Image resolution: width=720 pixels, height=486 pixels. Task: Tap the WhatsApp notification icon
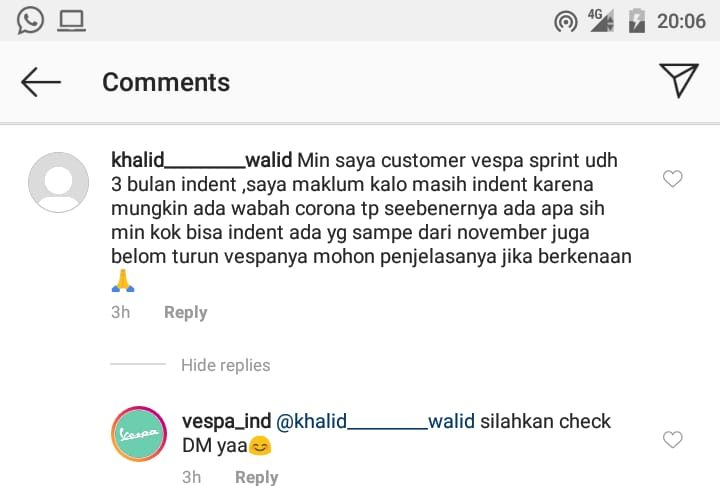(x=30, y=21)
